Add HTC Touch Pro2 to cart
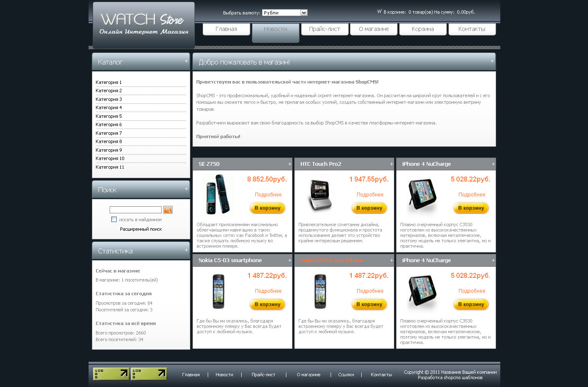 [x=370, y=208]
